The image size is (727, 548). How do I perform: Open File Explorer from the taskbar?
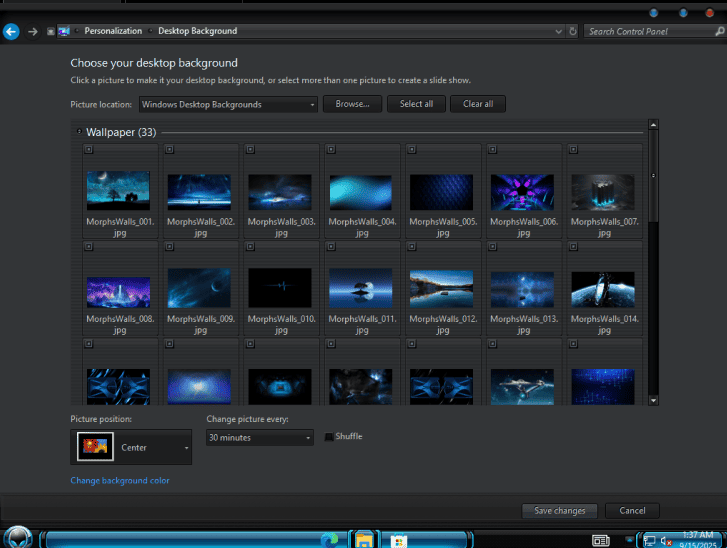(364, 540)
